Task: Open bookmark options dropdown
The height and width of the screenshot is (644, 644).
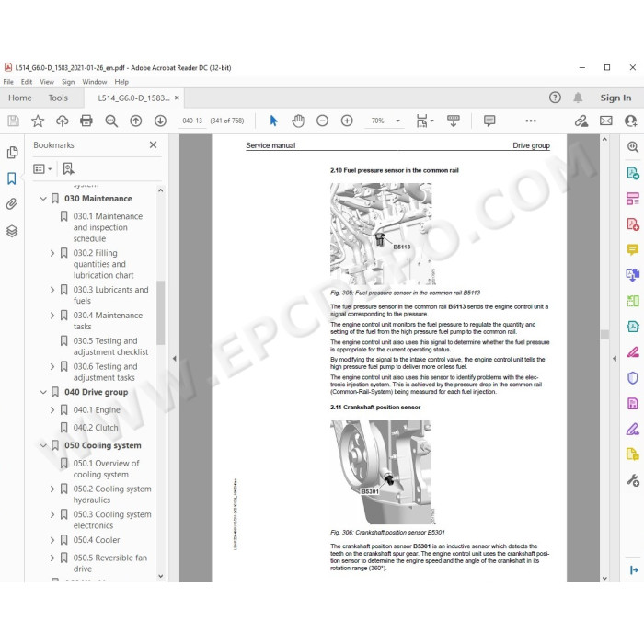Action: [x=42, y=168]
